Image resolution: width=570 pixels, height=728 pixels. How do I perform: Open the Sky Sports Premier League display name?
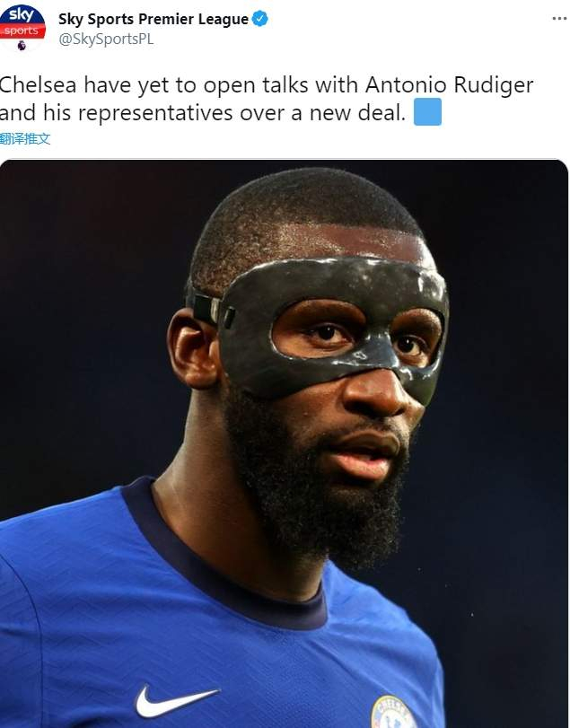[153, 19]
